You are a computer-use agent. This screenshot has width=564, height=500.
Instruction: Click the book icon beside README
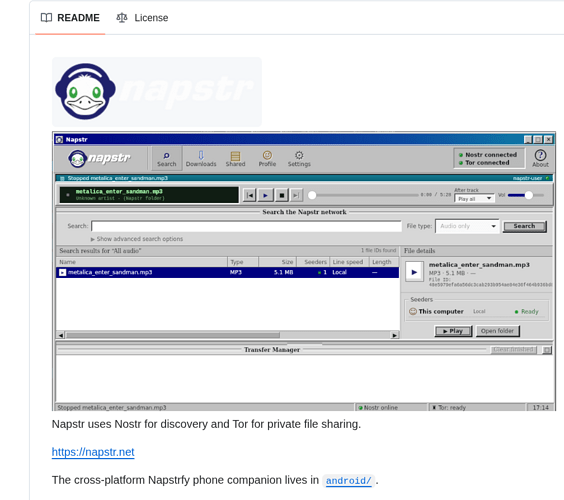(46, 18)
